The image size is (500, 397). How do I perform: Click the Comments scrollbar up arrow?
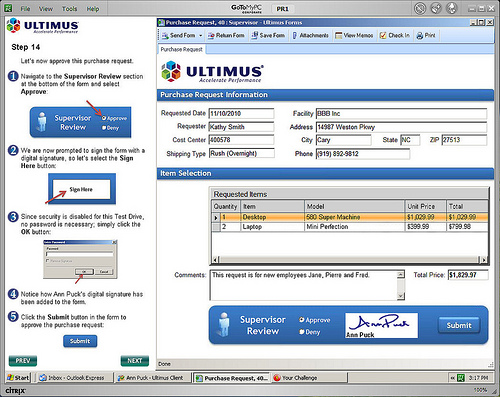pos(401,274)
